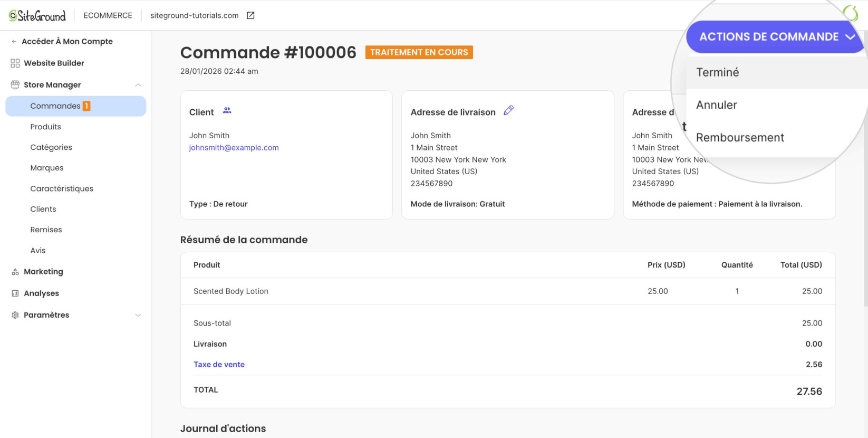Open Catégories in sidebar

[51, 147]
